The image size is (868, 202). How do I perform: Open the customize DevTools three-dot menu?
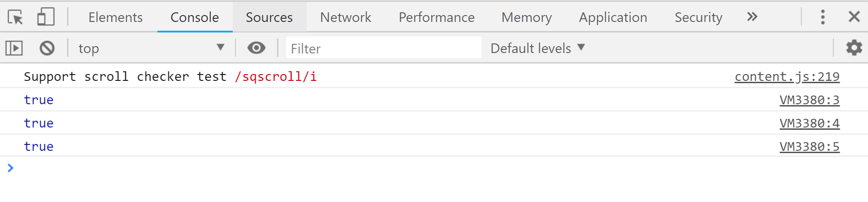(x=823, y=17)
